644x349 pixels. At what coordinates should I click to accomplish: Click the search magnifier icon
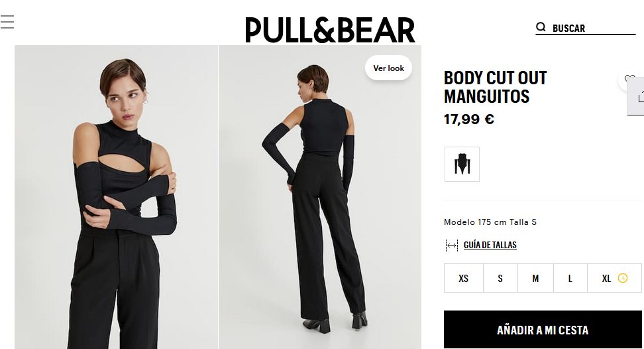click(541, 27)
